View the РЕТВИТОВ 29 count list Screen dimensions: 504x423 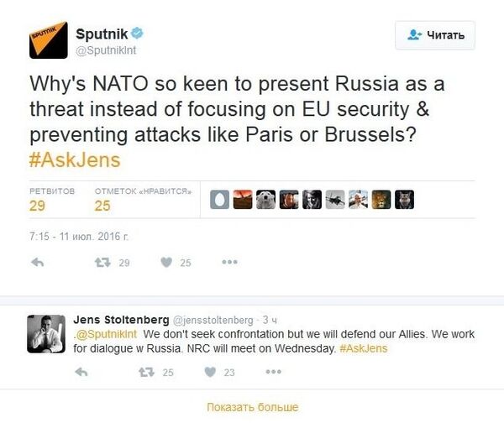point(52,200)
